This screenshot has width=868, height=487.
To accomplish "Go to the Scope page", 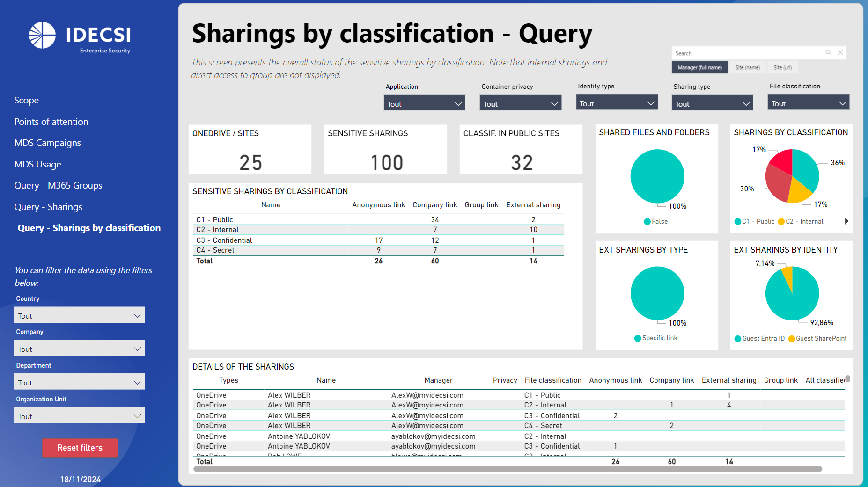I will 26,100.
